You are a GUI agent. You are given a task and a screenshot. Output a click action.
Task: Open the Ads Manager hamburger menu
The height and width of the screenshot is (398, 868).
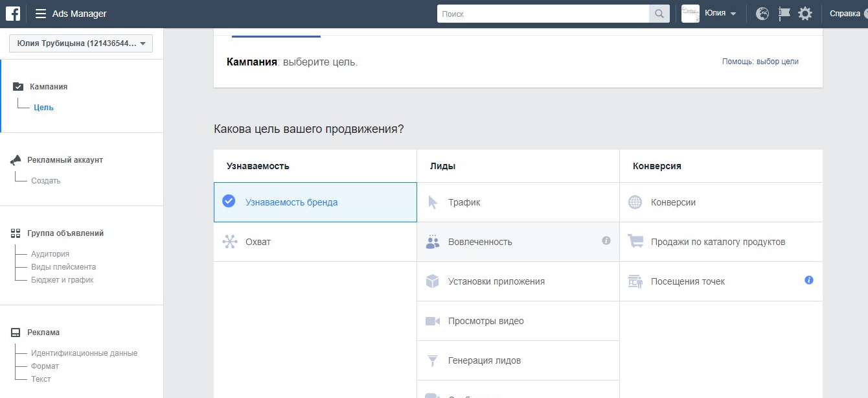(x=41, y=14)
